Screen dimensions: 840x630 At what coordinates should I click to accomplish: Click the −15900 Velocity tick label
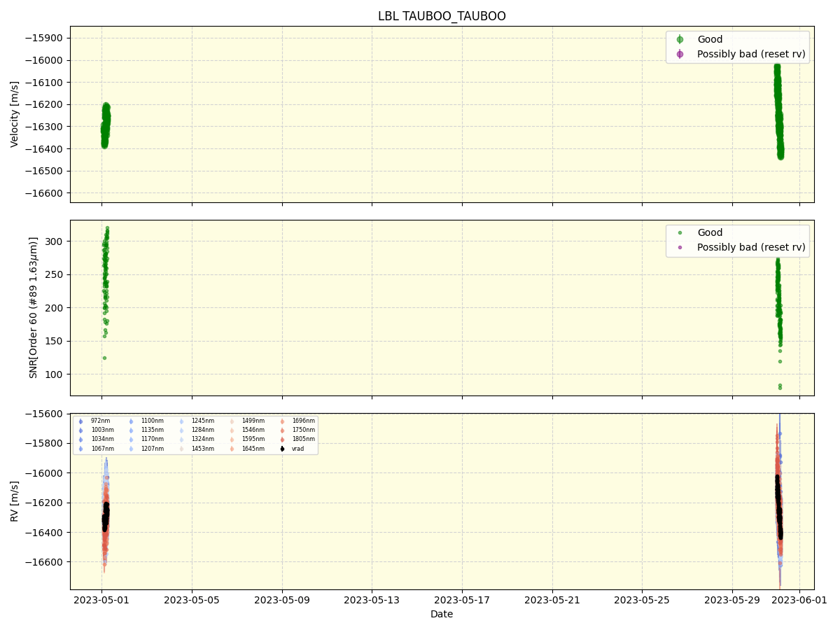pyautogui.click(x=45, y=38)
